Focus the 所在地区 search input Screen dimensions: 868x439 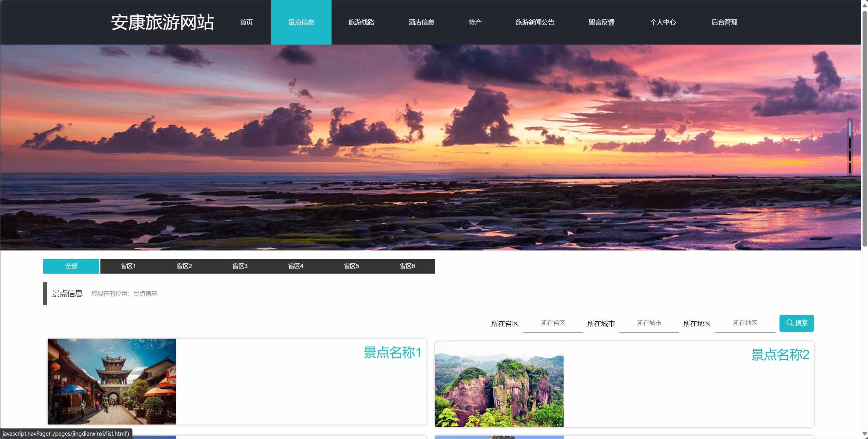pyautogui.click(x=745, y=323)
